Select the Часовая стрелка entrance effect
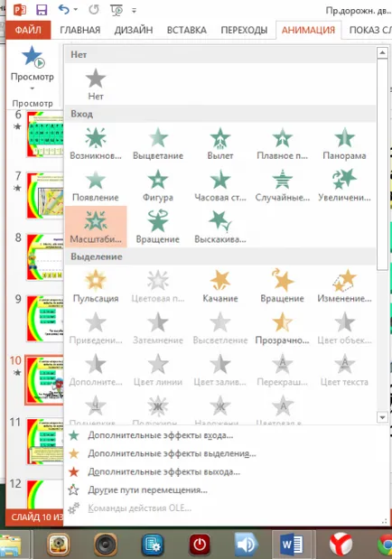Image resolution: width=392 pixels, height=559 pixels. [x=220, y=185]
